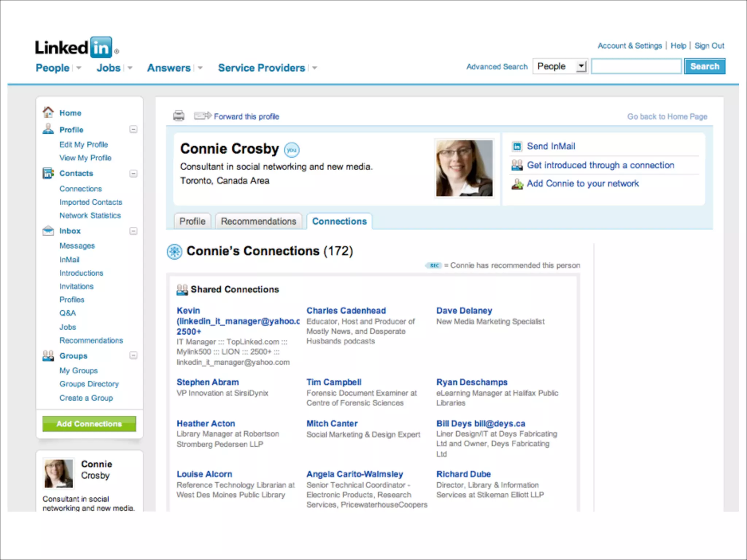Click the green Add Connections button
Viewport: 747px width, 560px height.
pyautogui.click(x=89, y=424)
